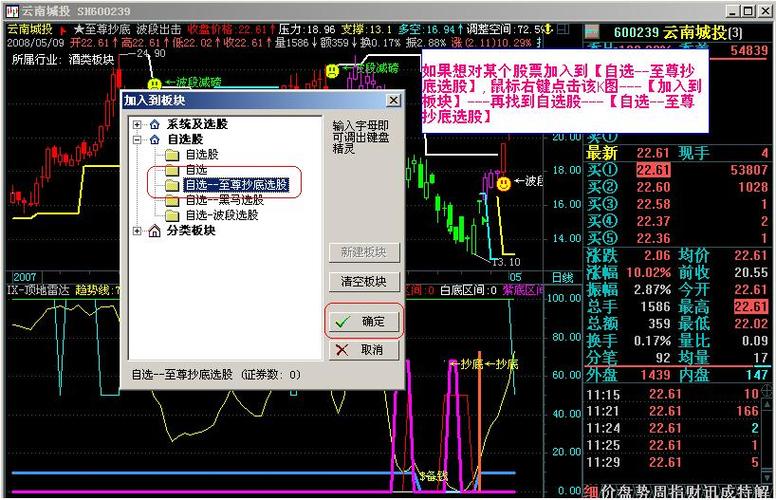The height and width of the screenshot is (500, 776).
Task: Click the 买② price 22.60
Action: (653, 187)
